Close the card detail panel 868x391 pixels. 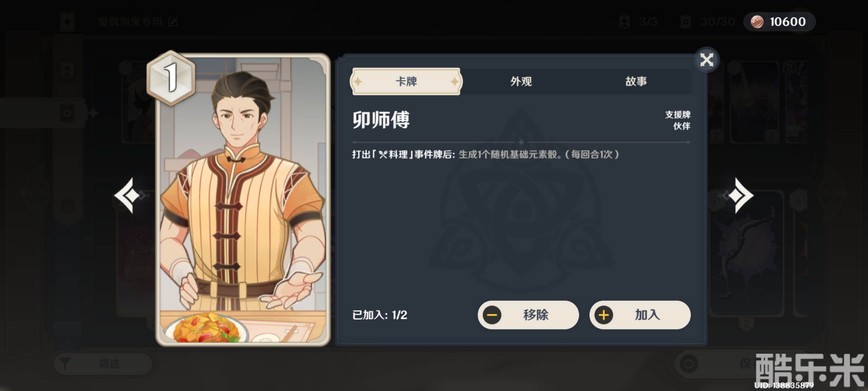706,60
